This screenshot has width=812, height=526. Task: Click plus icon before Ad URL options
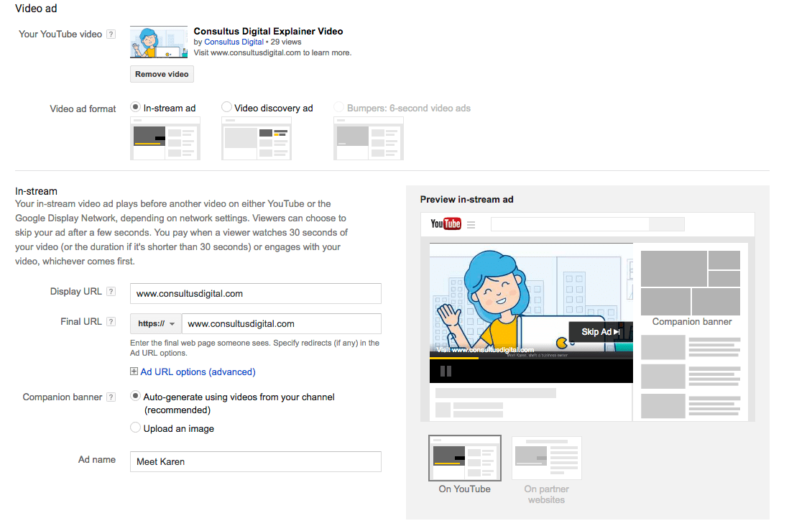(x=134, y=372)
